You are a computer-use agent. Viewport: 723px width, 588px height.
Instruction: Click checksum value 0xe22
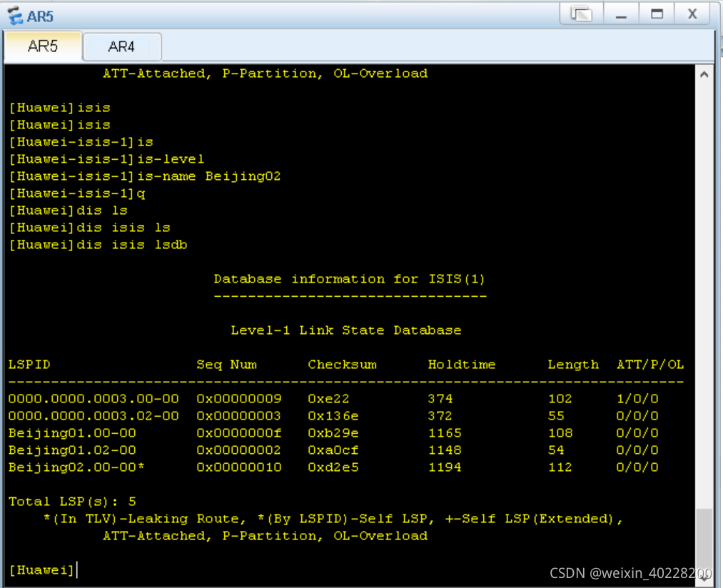click(328, 398)
